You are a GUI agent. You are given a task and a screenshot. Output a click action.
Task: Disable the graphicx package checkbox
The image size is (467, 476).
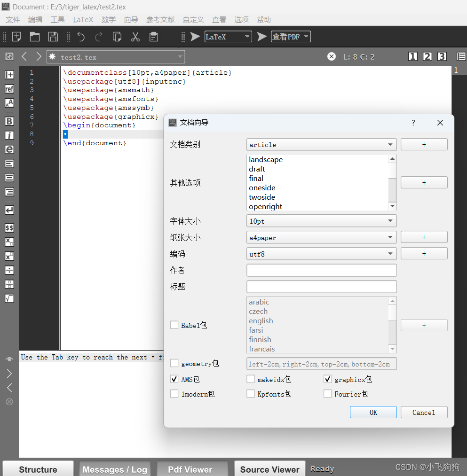pyautogui.click(x=327, y=379)
